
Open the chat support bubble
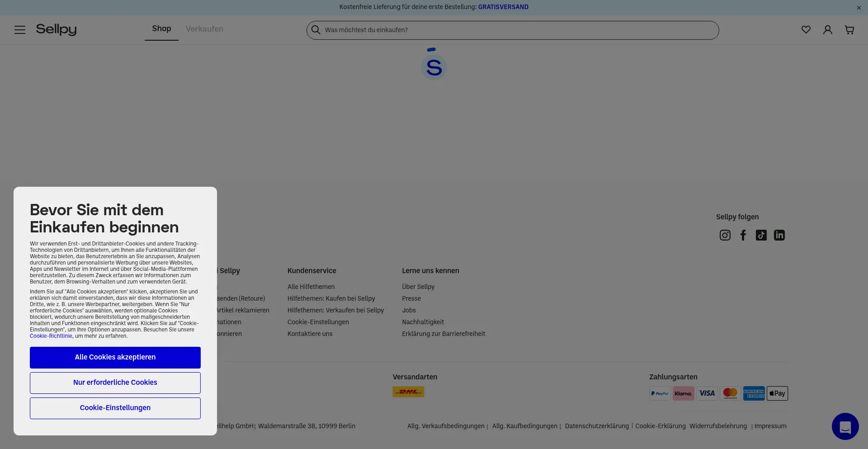(x=845, y=426)
